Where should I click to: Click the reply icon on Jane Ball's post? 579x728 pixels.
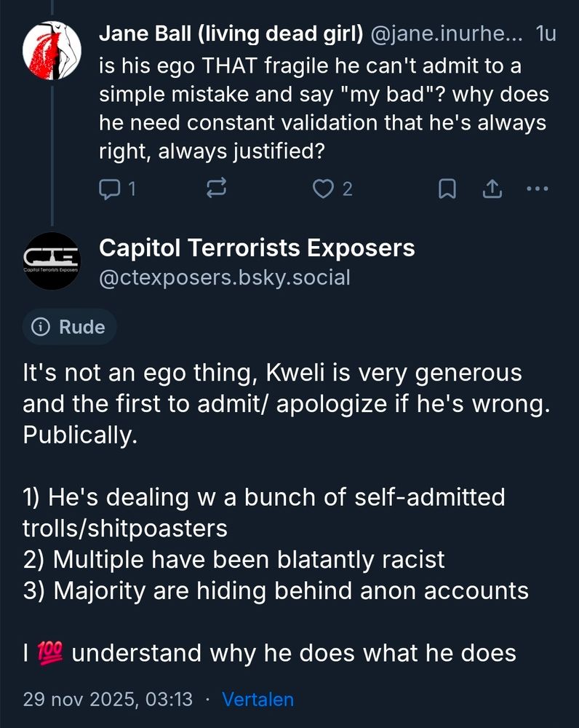pyautogui.click(x=109, y=189)
